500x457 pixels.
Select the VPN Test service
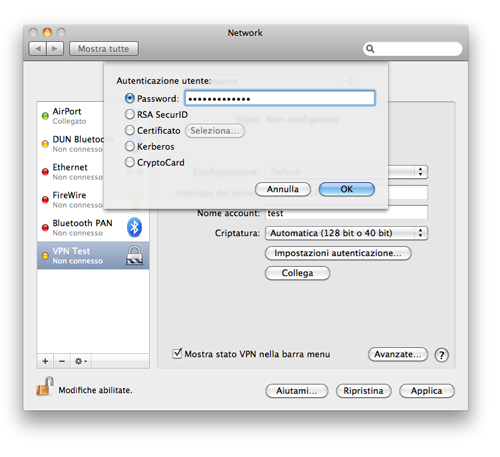(93, 256)
